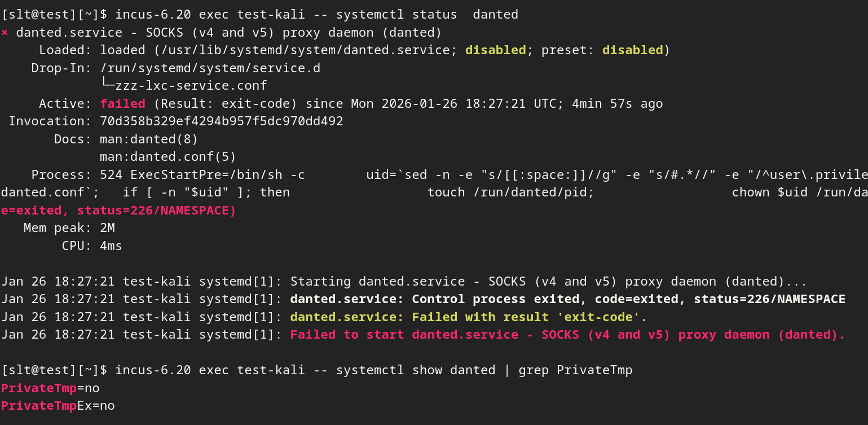Screen dimensions: 868x425
Task: Open the man:danted(8) docs reference
Action: pos(149,139)
